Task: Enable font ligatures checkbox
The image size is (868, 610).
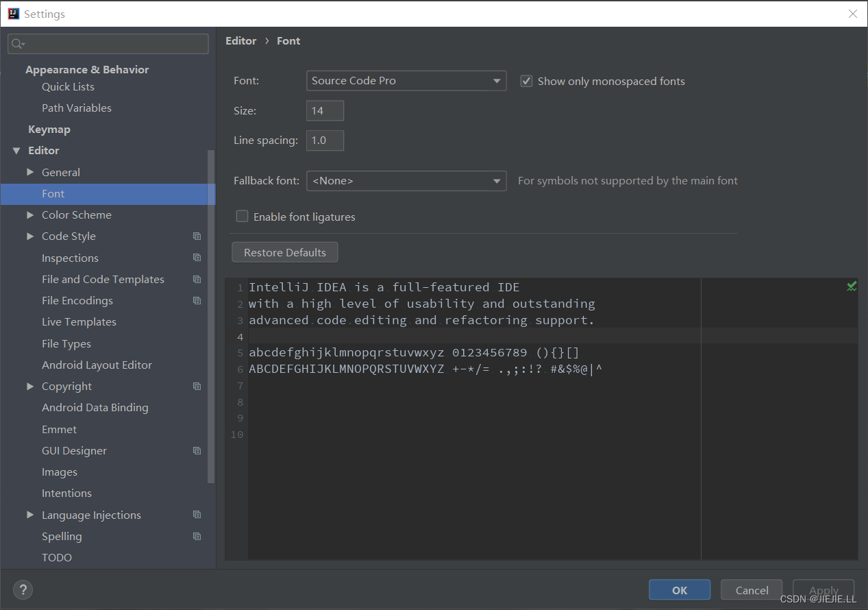Action: click(x=242, y=217)
